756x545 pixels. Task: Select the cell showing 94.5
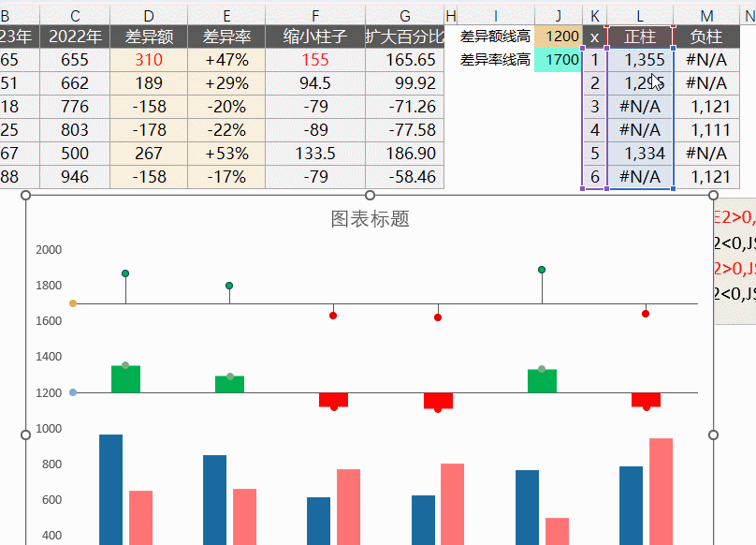coord(315,83)
